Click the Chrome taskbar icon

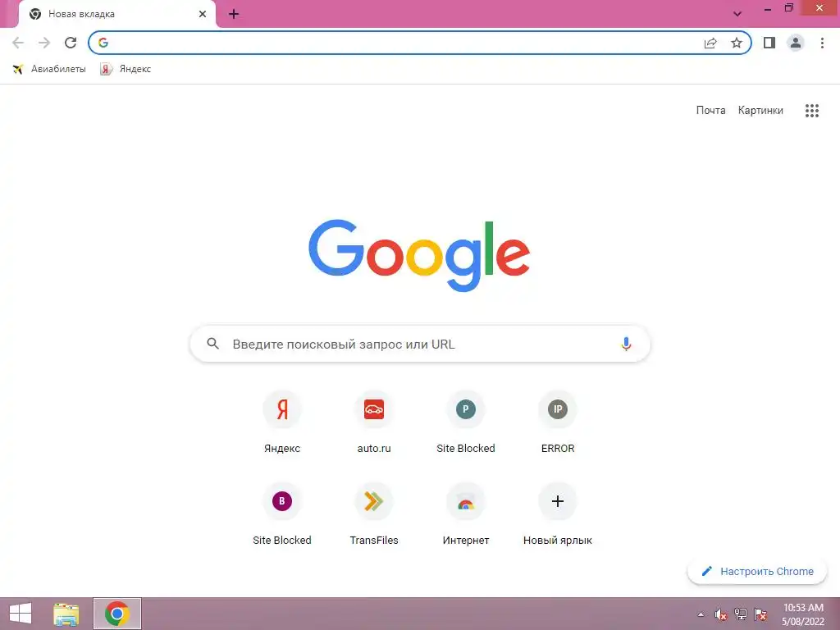coord(116,614)
